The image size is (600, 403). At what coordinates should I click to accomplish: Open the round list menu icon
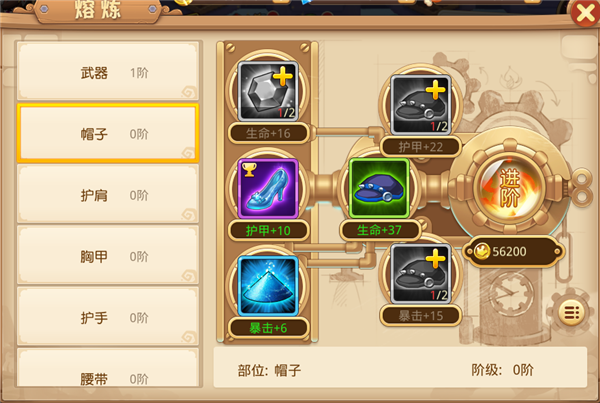pos(572,313)
